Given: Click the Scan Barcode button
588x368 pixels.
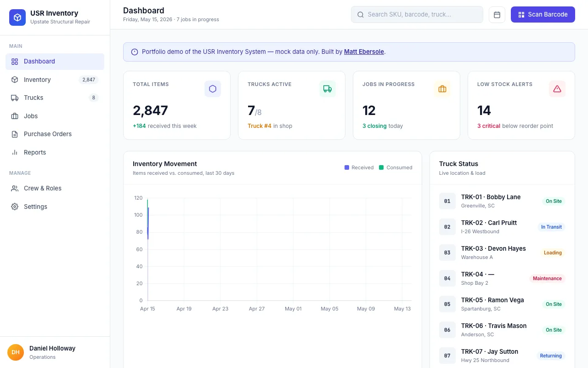Looking at the screenshot, I should (543, 15).
